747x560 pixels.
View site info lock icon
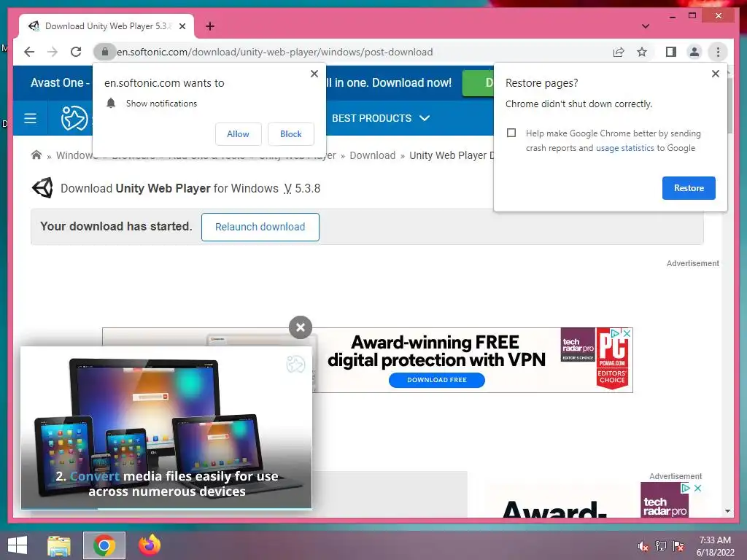click(x=105, y=52)
